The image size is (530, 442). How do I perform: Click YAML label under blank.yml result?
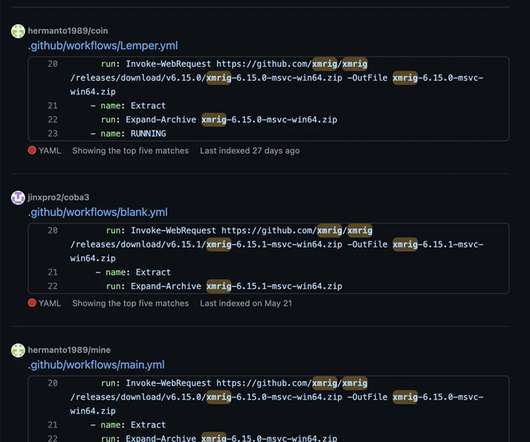(50, 303)
